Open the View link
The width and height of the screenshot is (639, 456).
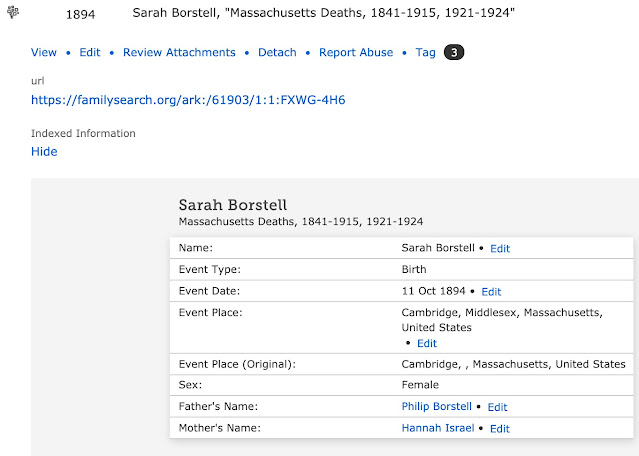click(44, 52)
